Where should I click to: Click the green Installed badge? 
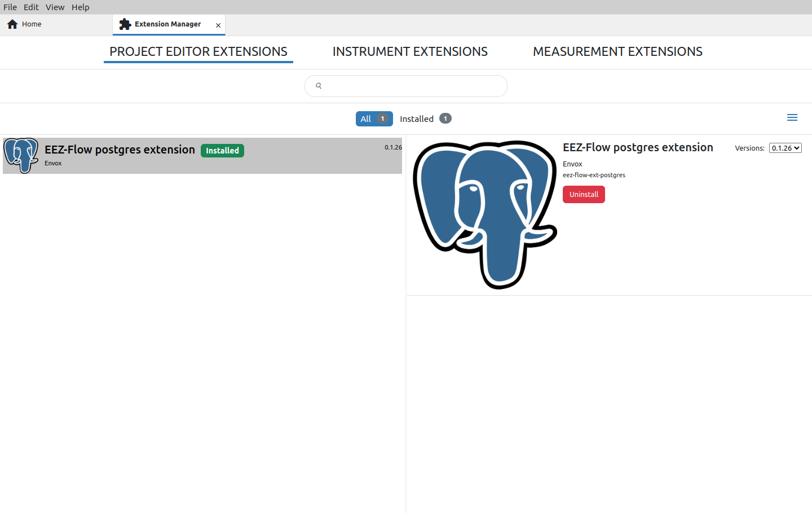pos(222,151)
